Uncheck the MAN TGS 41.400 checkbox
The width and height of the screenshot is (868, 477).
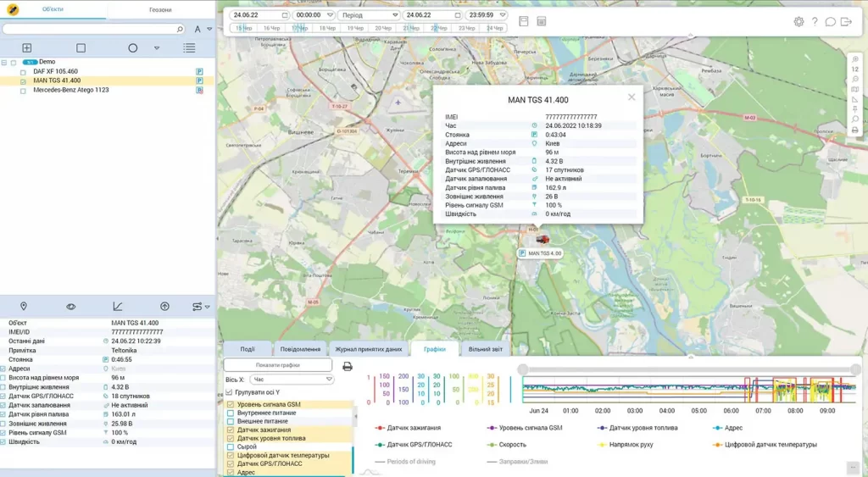[23, 81]
